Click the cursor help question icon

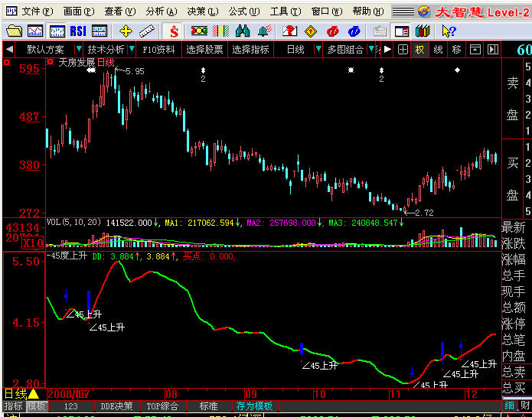449,31
